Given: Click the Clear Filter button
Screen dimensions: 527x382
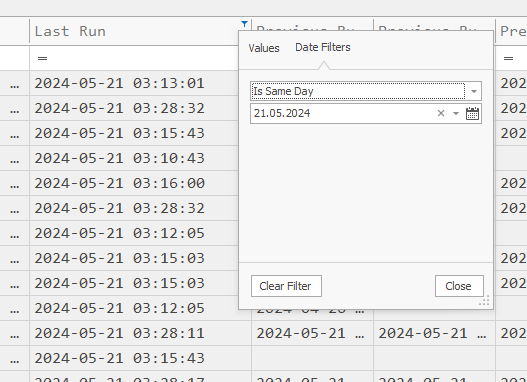Looking at the screenshot, I should 286,286.
